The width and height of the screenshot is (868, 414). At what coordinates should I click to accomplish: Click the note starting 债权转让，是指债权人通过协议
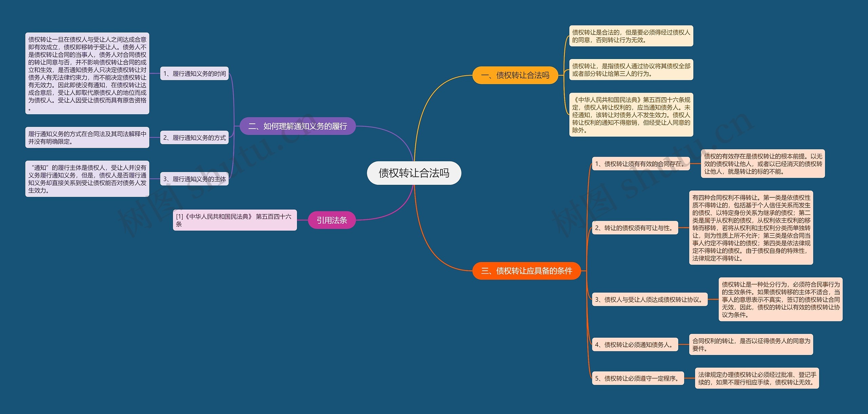click(631, 70)
